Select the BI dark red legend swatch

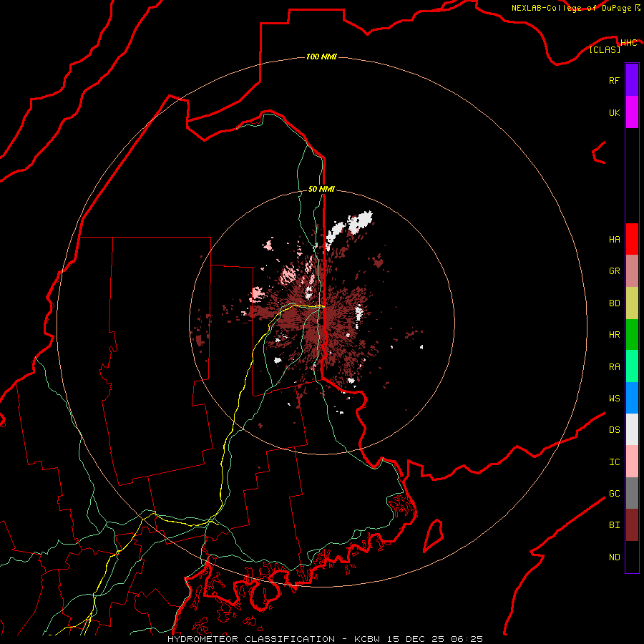click(x=632, y=525)
